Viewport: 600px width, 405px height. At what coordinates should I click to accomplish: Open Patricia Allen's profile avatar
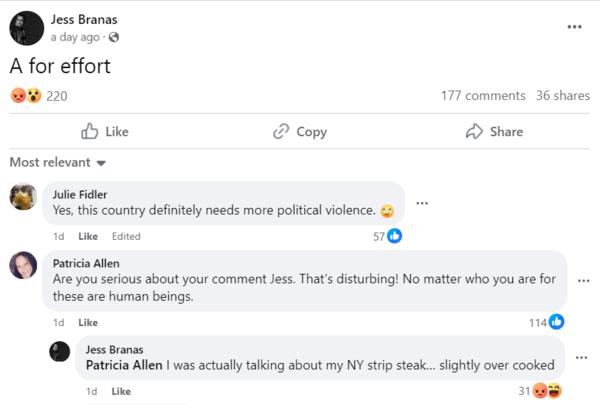pos(24,265)
